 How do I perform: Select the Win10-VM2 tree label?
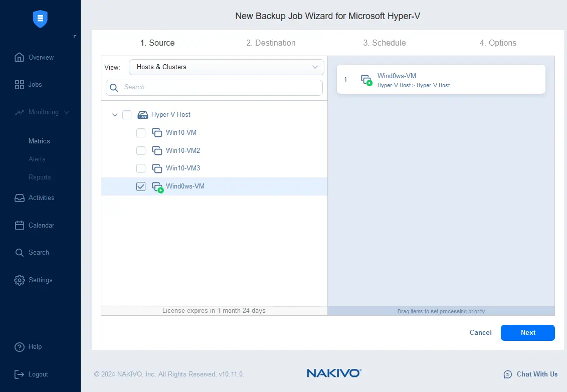(183, 150)
